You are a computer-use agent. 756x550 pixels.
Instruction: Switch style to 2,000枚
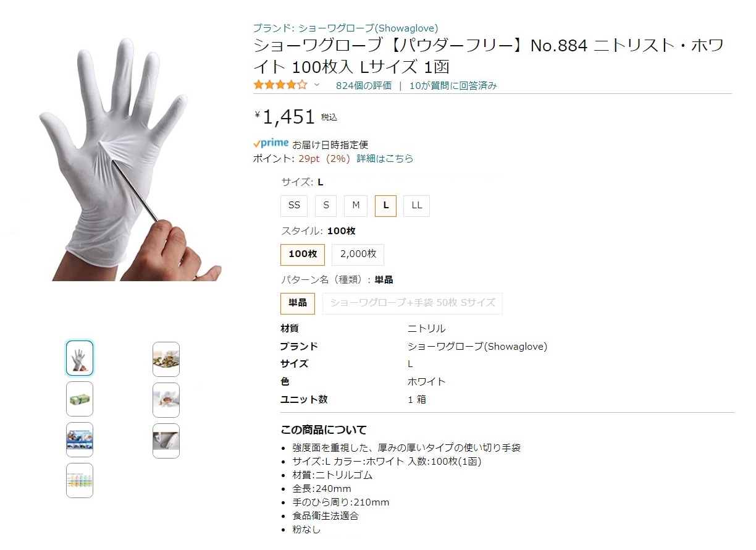click(358, 255)
